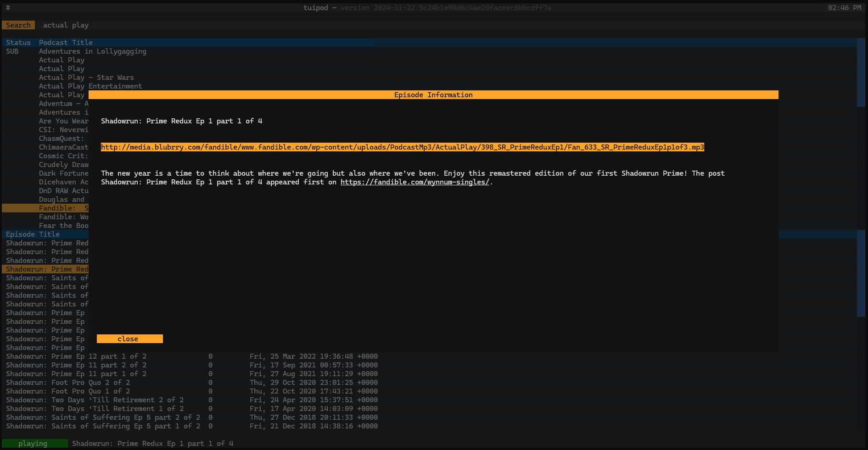Select episode 'Two Days 'Till Retirement 1 of 2'
Viewport: 868px width, 450px height.
click(x=95, y=409)
